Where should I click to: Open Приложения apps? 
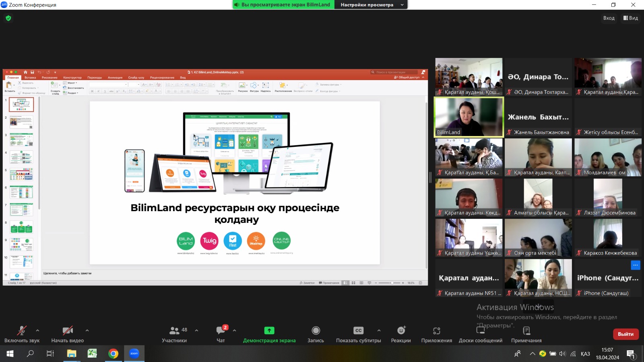pyautogui.click(x=437, y=334)
